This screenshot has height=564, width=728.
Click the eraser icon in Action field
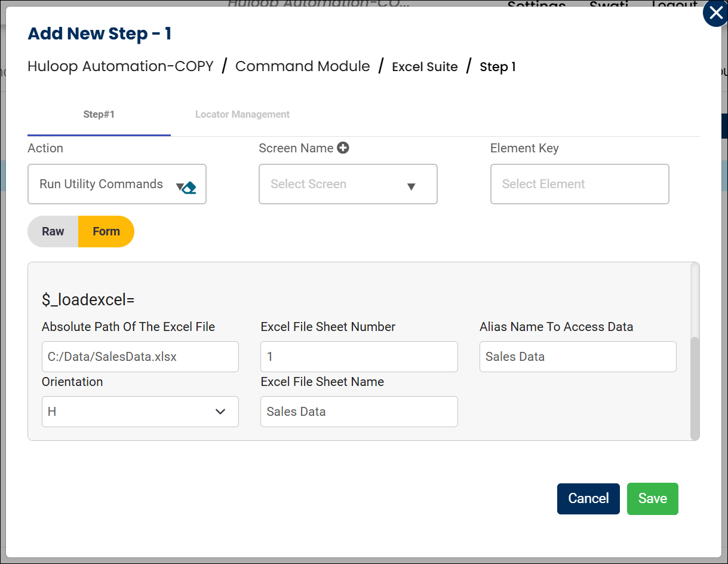[190, 188]
